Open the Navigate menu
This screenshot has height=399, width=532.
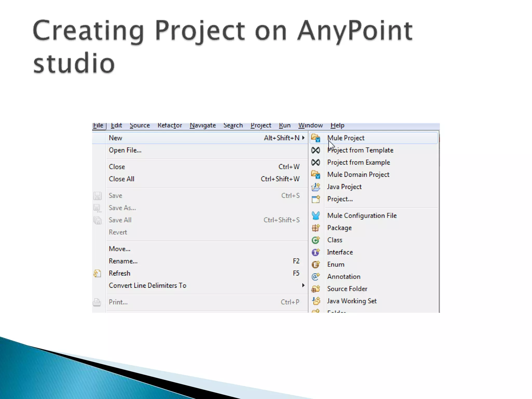coord(203,125)
